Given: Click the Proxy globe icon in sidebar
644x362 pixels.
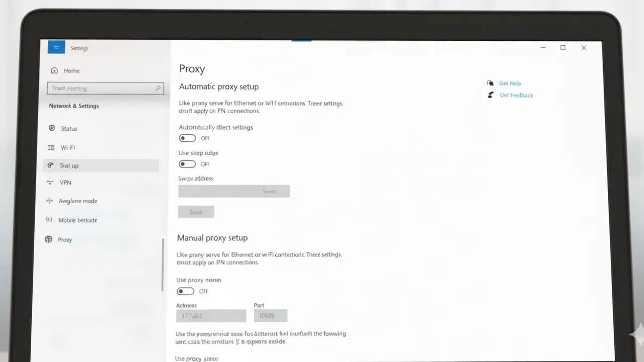Looking at the screenshot, I should click(x=48, y=239).
